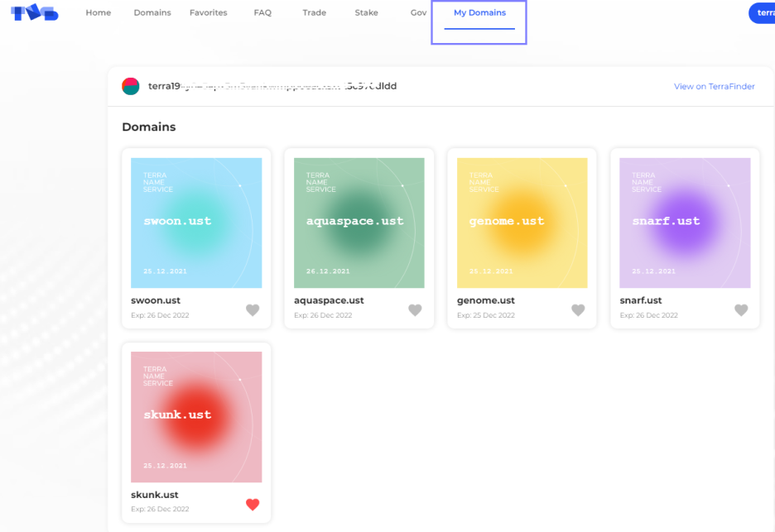Screen dimensions: 775x532
Task: Favorite aquaspace.ust with the heart icon
Action: coord(415,309)
